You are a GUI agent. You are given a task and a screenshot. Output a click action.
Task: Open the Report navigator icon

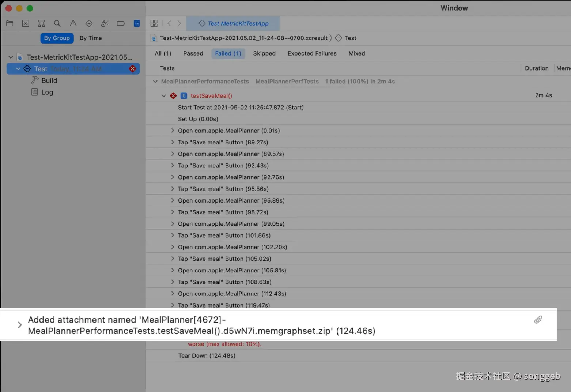pyautogui.click(x=137, y=23)
